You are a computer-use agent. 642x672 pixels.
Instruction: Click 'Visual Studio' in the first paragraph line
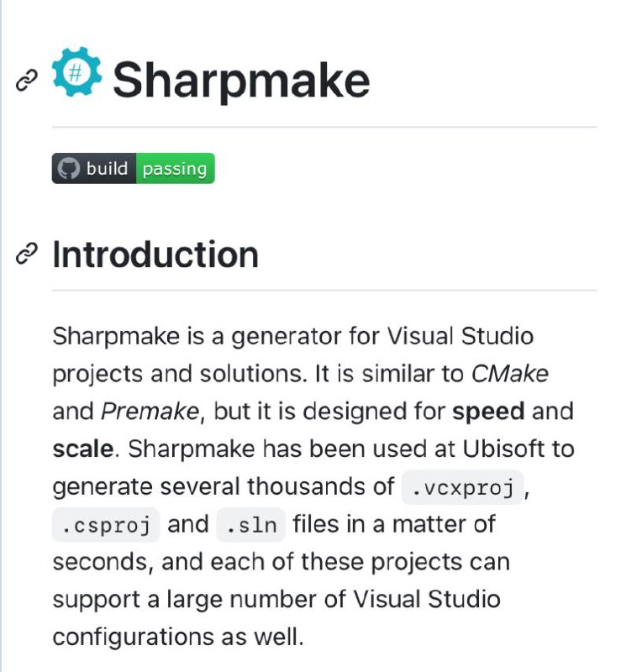460,335
